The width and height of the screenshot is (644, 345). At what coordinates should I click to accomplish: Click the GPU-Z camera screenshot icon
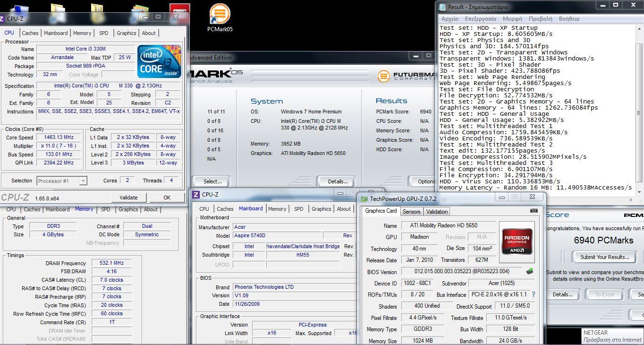coord(534,211)
